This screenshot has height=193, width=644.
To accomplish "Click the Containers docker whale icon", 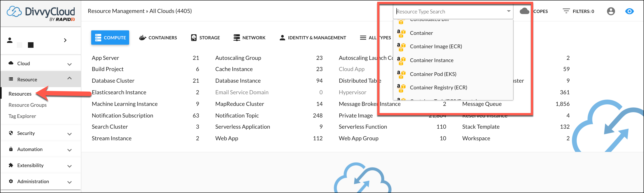I will click(x=143, y=38).
